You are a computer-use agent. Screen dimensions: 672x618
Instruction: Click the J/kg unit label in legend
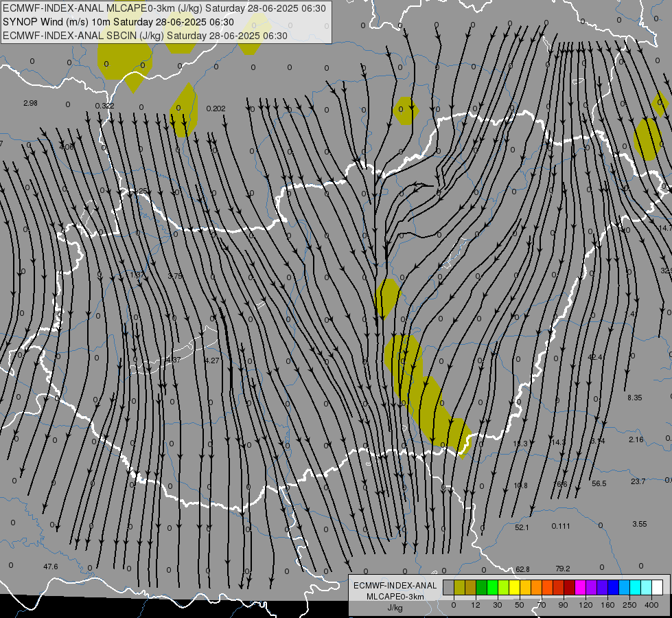pyautogui.click(x=395, y=608)
